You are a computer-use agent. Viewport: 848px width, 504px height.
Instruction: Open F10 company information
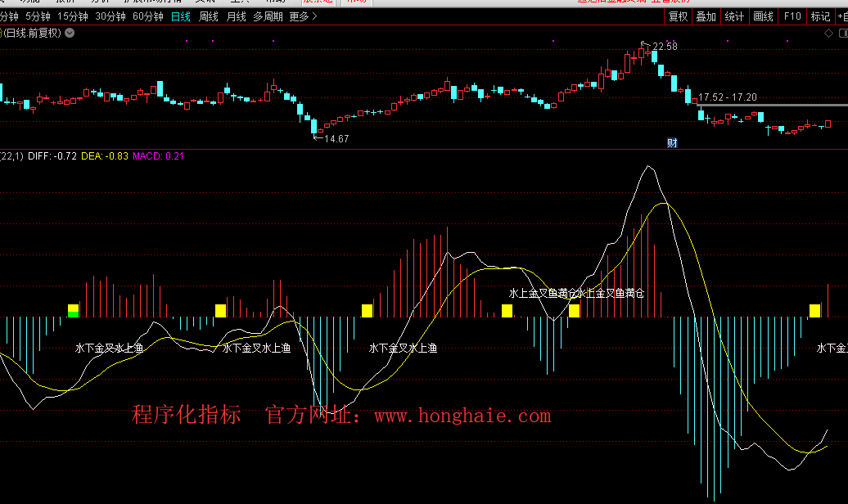coord(792,16)
